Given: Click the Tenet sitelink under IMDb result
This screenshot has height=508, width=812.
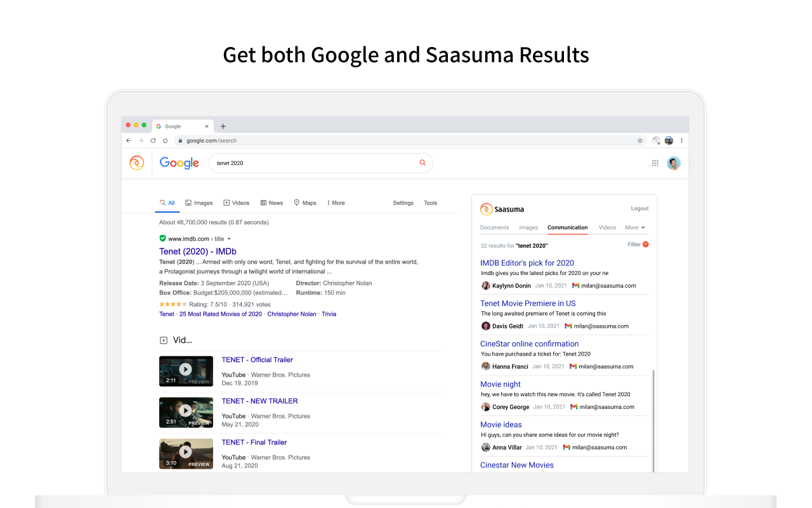Looking at the screenshot, I should 167,314.
